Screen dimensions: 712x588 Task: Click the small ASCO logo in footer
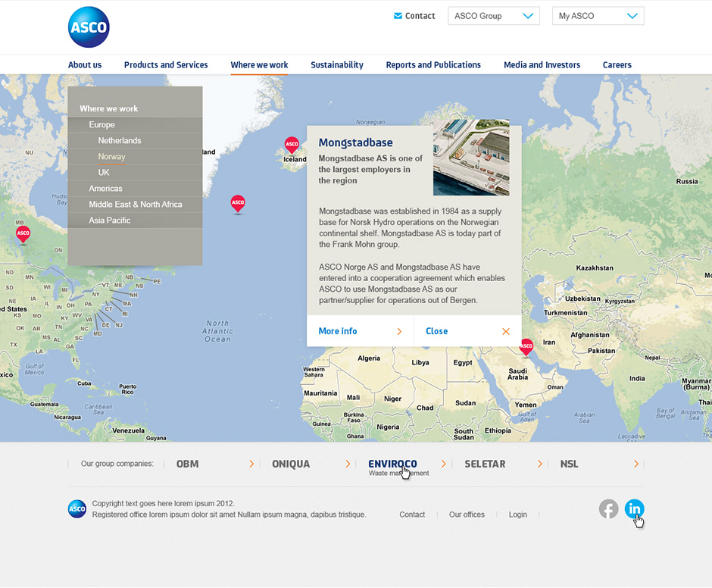pyautogui.click(x=77, y=509)
